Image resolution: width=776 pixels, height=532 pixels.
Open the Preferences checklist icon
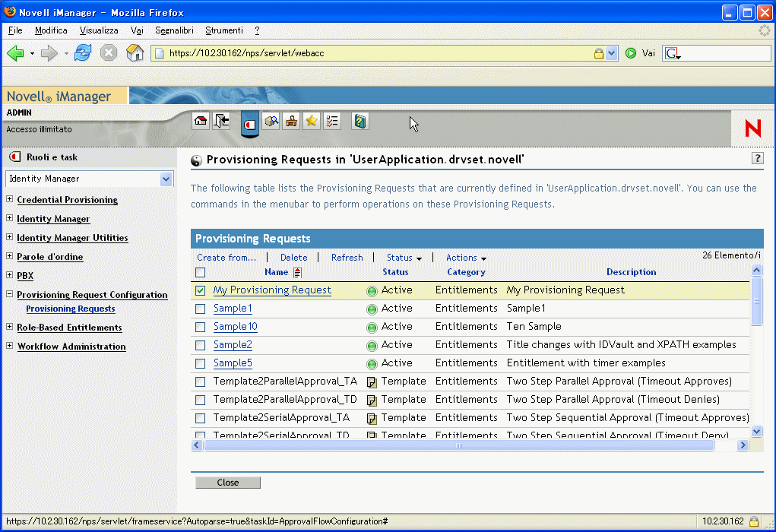331,121
